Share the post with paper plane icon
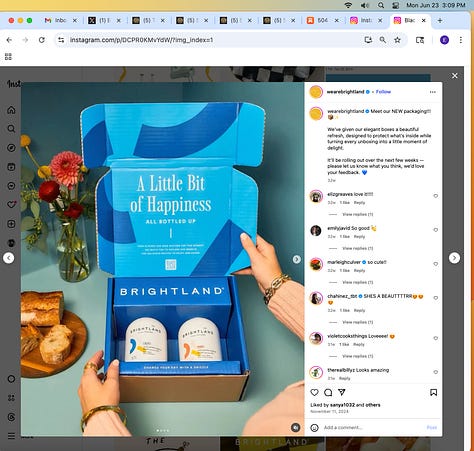This screenshot has height=451, width=474. tap(342, 392)
